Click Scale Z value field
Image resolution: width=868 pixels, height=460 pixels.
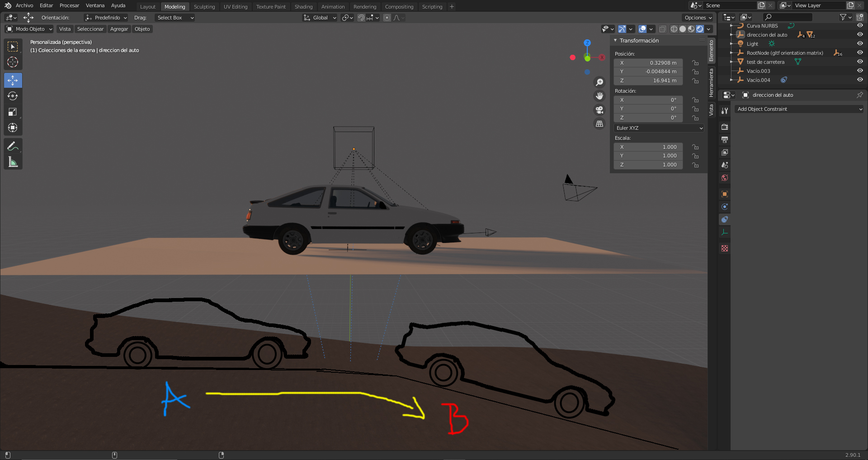(648, 165)
